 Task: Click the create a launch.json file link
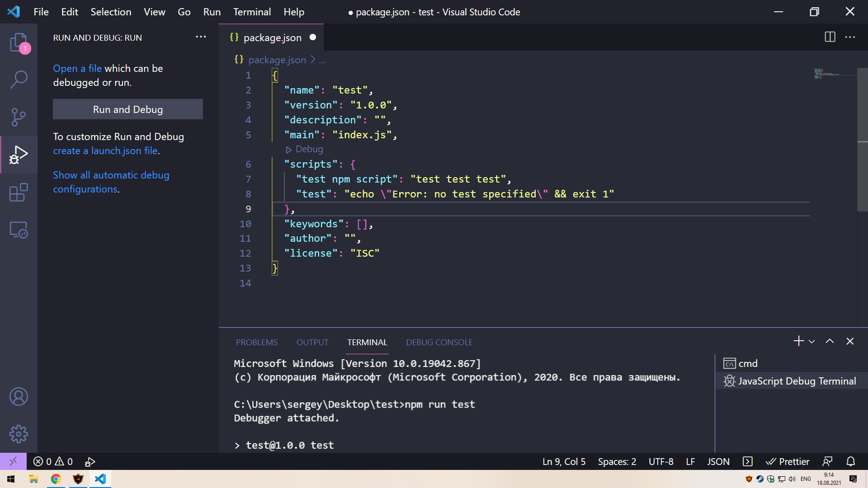[x=105, y=150]
